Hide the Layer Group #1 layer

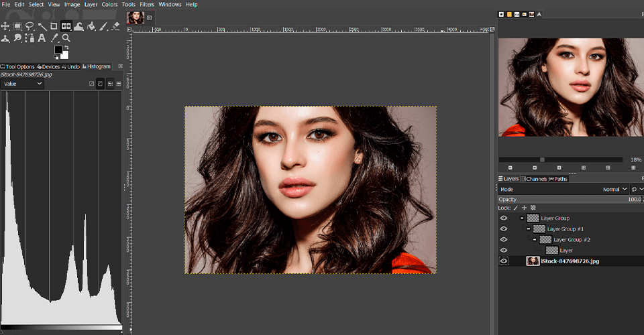pos(504,229)
